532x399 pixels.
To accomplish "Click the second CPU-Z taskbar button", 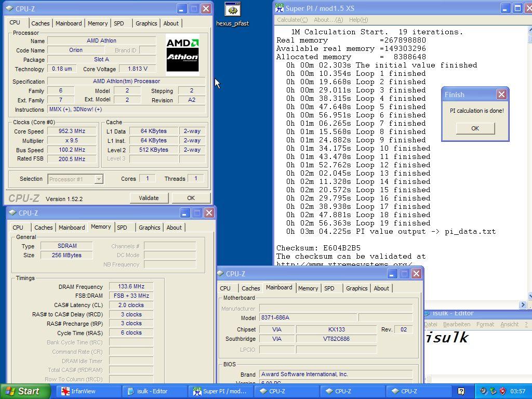I will (x=352, y=391).
